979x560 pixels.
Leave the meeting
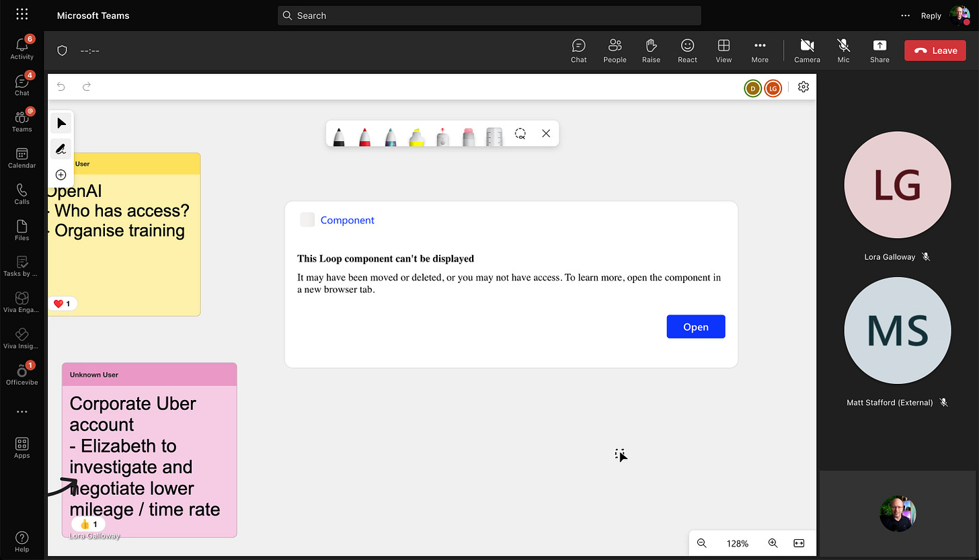click(x=936, y=50)
